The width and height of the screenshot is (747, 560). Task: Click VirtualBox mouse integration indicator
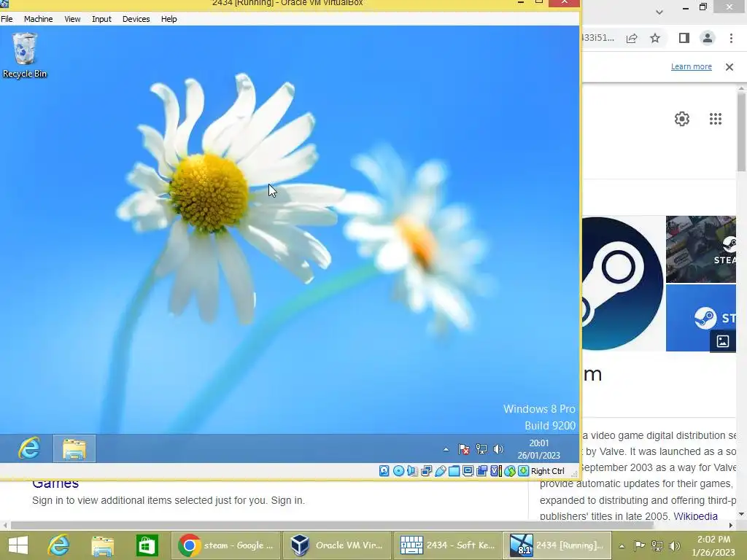tap(510, 471)
